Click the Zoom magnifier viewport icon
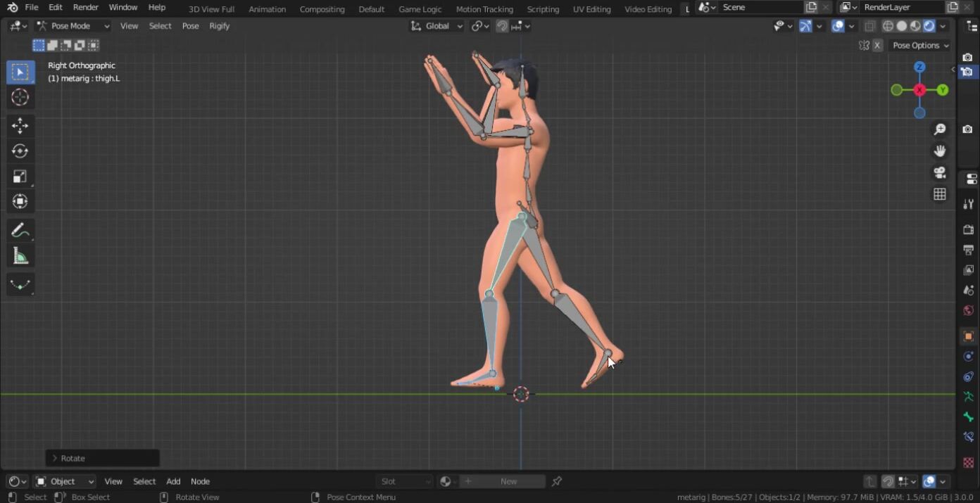 click(939, 129)
